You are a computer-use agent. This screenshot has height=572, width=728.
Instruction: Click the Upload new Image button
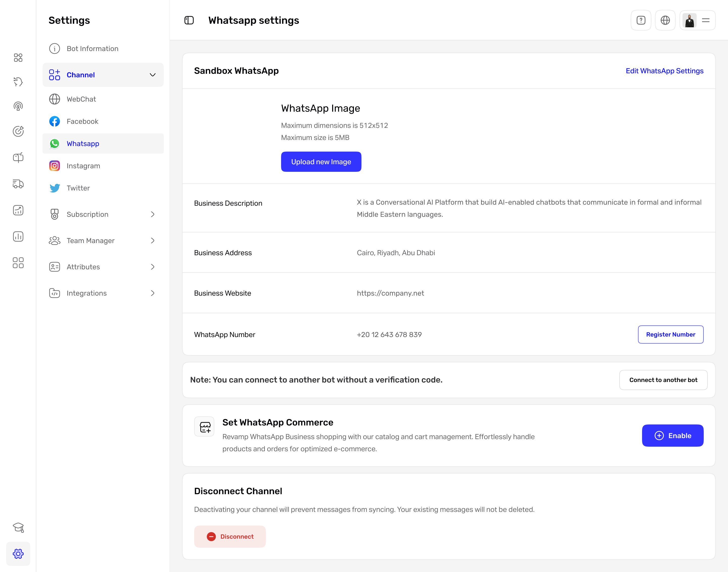click(x=321, y=162)
